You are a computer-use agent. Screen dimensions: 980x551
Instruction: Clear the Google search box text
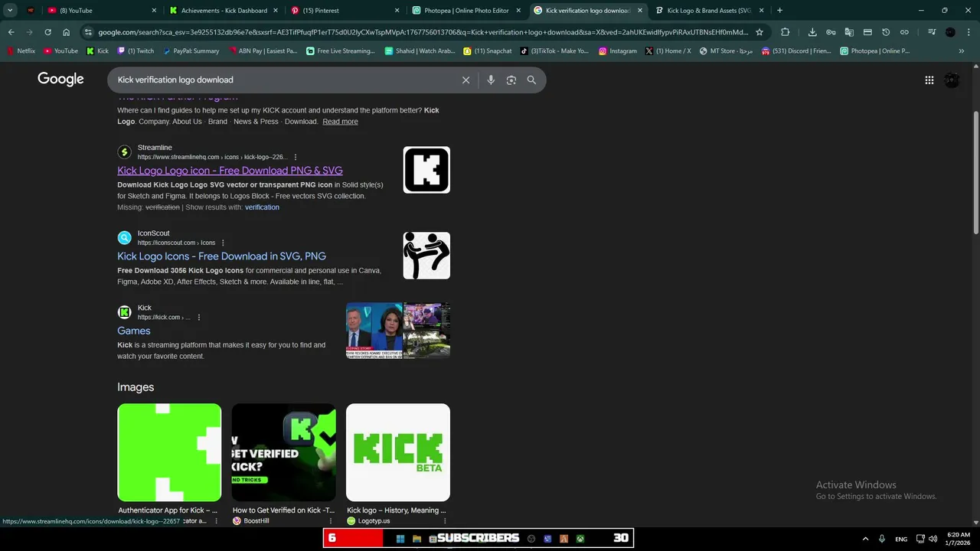[x=465, y=80]
